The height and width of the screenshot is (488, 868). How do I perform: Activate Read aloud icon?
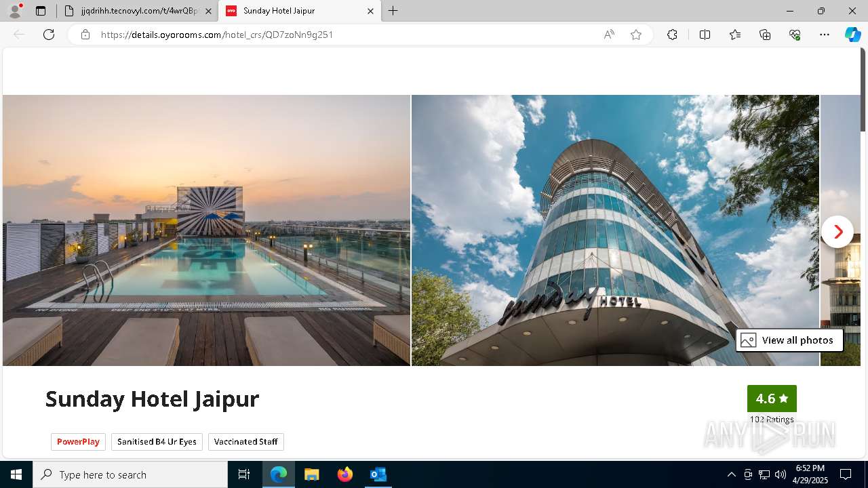point(609,35)
